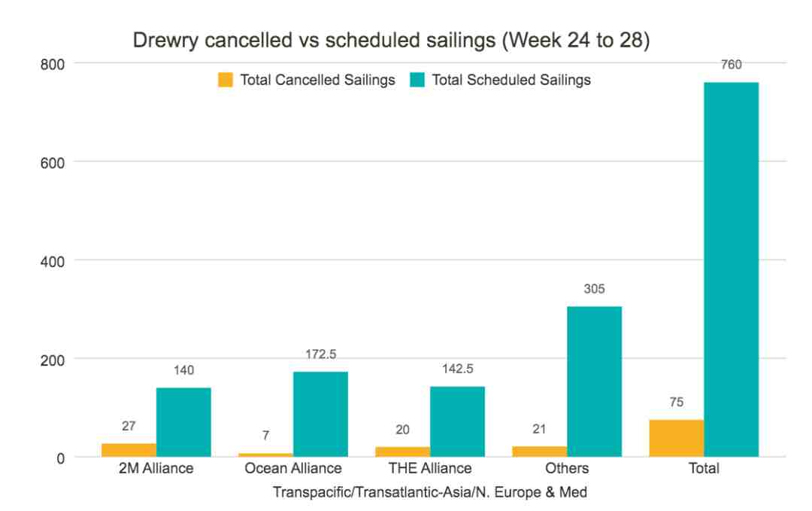
Task: Select the Total Cancelled Sailings legend label
Action: pyautogui.click(x=317, y=80)
